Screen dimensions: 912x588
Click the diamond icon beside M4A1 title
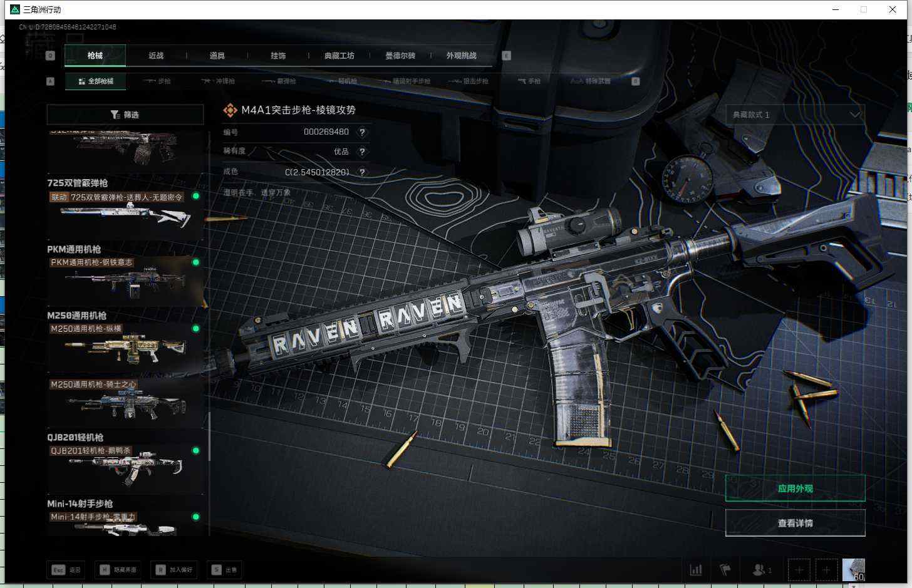[x=230, y=110]
